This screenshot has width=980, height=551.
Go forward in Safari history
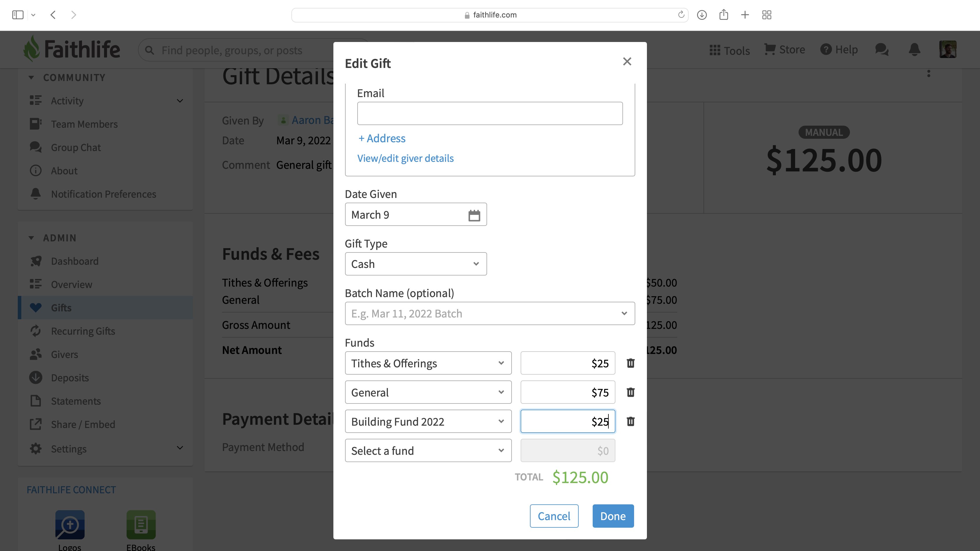[74, 15]
